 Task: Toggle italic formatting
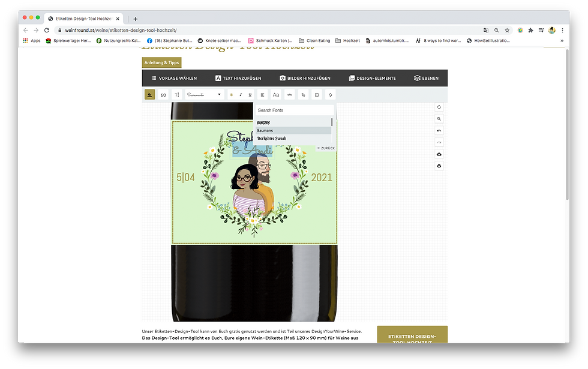[x=241, y=95]
